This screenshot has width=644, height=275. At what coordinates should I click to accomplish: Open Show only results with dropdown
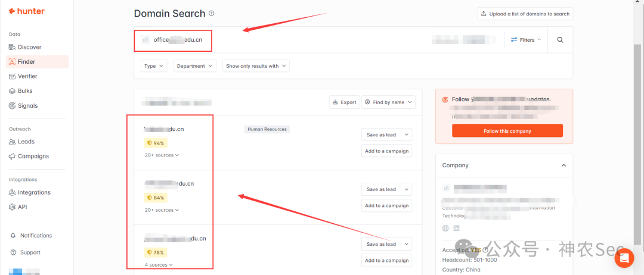(x=256, y=66)
